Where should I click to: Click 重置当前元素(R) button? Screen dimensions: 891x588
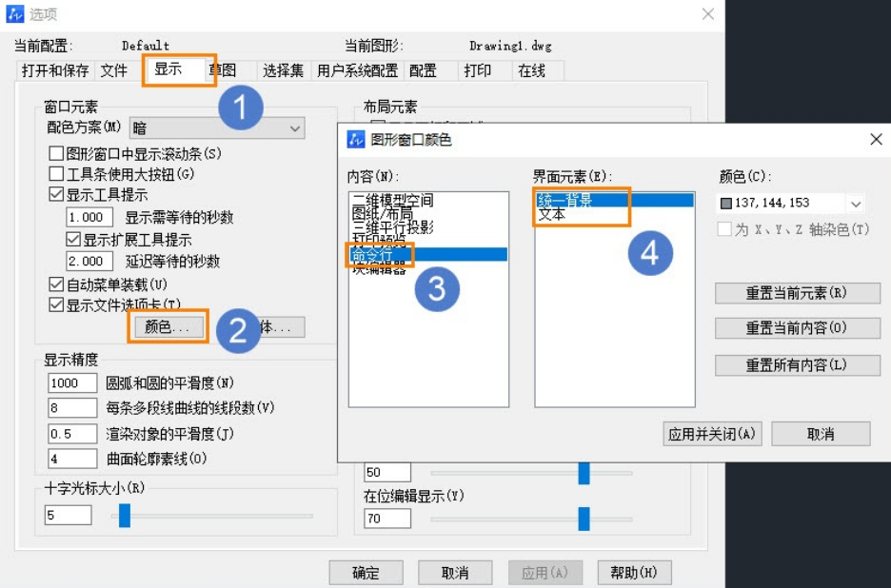coord(798,293)
